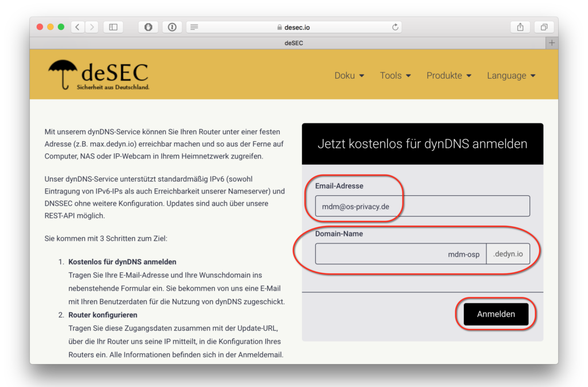The image size is (588, 387).
Task: Click the 'Jetzt kostenlos für dynDNS anmelden' heading
Action: click(422, 144)
